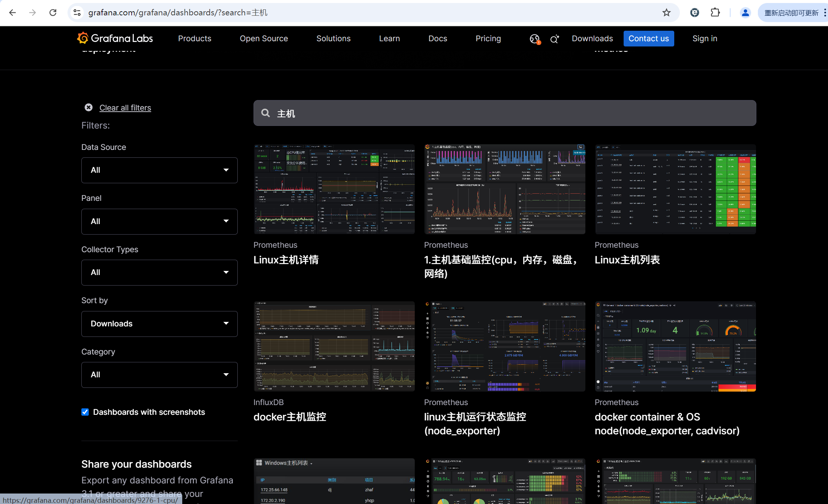828x504 pixels.
Task: Open browser extensions puzzle icon
Action: (715, 13)
